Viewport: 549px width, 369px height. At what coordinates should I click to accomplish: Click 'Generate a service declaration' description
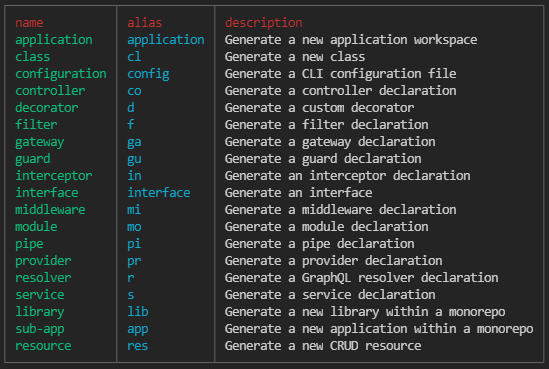330,295
